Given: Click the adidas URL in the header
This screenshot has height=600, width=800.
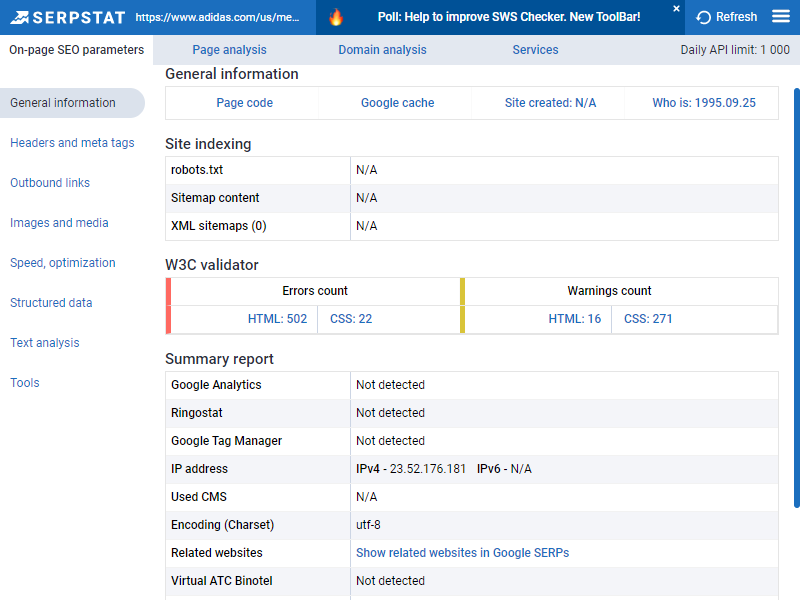Looking at the screenshot, I should (217, 17).
